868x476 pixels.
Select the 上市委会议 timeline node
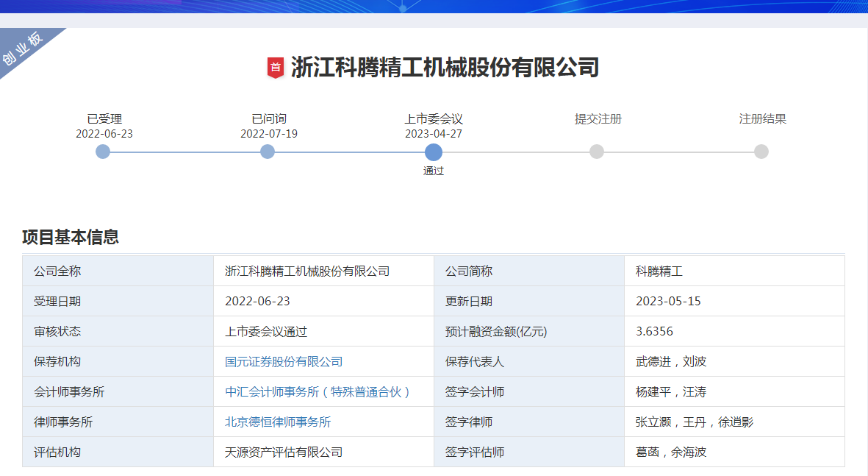[x=434, y=152]
